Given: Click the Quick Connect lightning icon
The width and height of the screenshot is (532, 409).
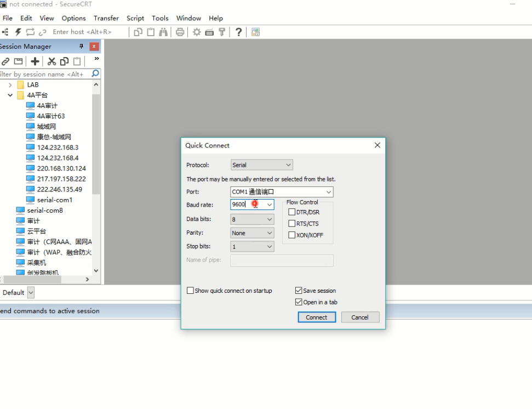Looking at the screenshot, I should pos(18,32).
